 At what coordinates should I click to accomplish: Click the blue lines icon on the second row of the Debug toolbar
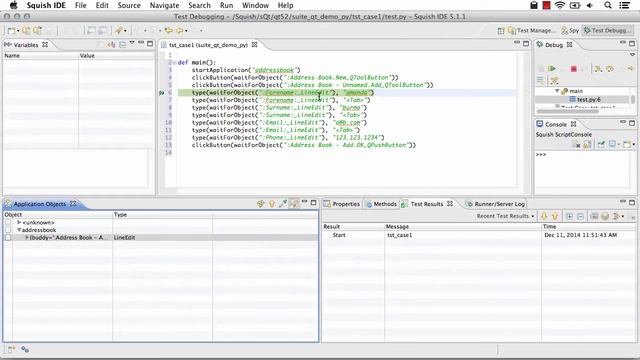coord(540,80)
